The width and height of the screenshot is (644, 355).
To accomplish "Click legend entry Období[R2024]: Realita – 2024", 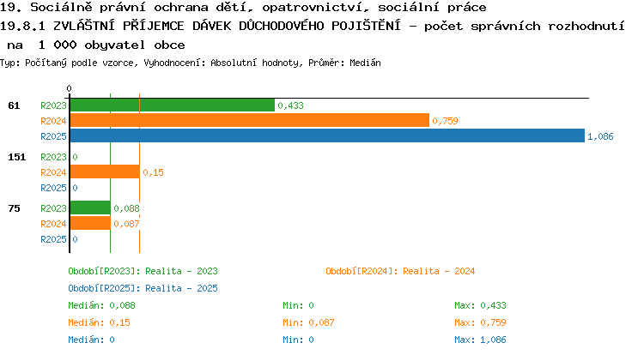I will coord(400,271).
